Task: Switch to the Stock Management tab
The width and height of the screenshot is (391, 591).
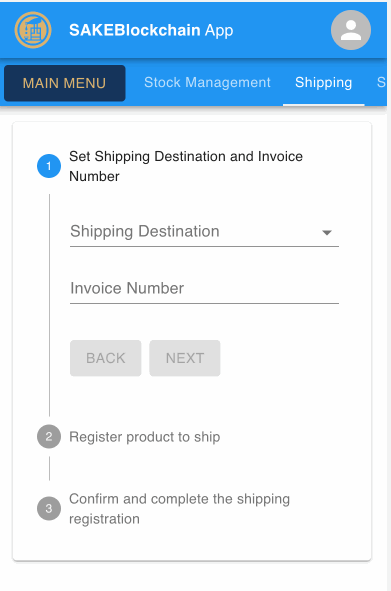Action: click(207, 82)
